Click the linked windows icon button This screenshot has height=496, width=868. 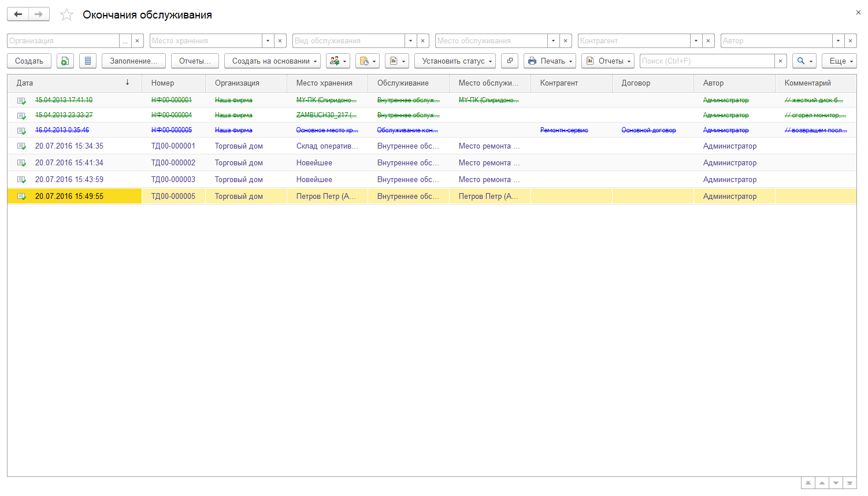(510, 61)
